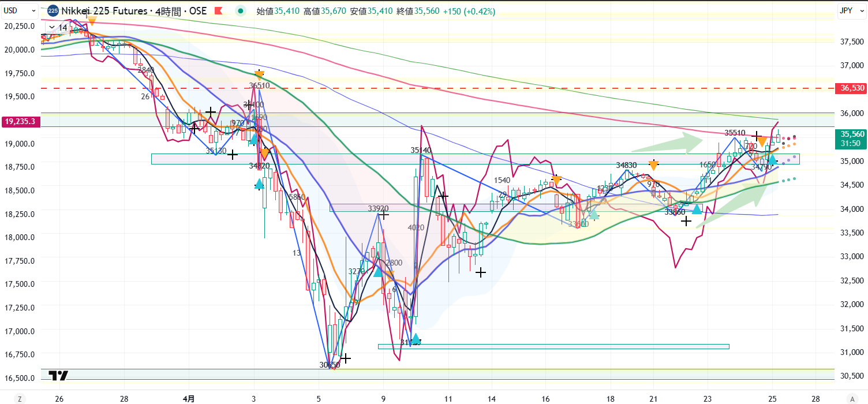
Task: Click the green market status dot
Action: pyautogui.click(x=241, y=11)
